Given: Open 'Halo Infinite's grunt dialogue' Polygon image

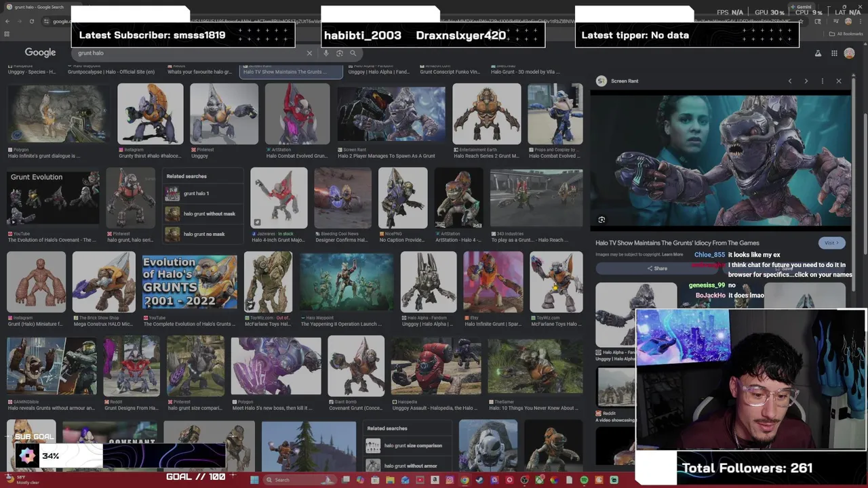Looking at the screenshot, I should [x=58, y=114].
